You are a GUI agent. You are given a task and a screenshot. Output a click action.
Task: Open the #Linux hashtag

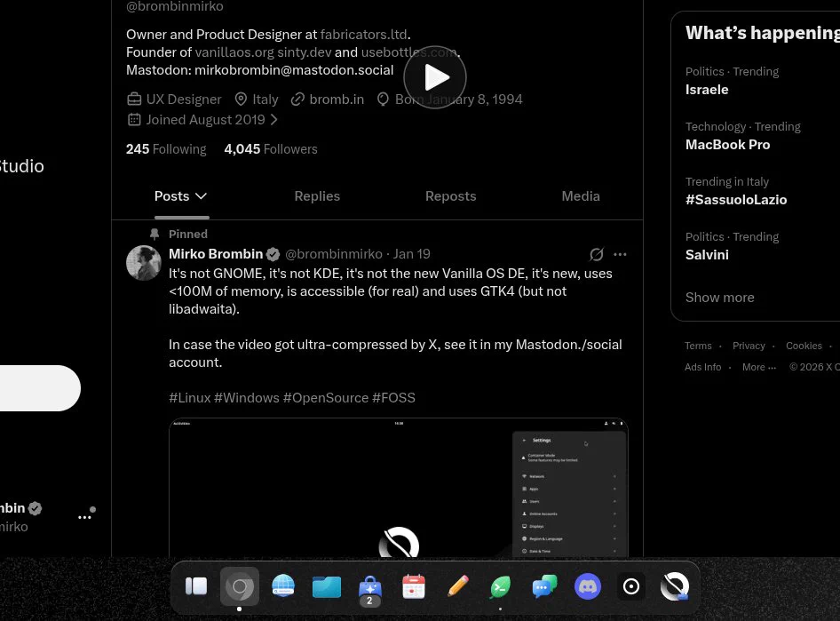(190, 398)
